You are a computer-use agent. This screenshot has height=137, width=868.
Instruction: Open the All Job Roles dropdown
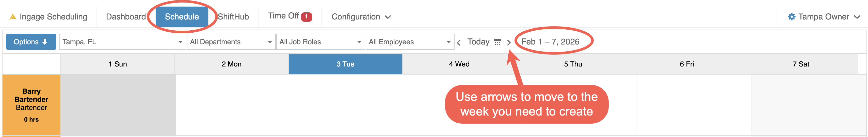point(320,42)
